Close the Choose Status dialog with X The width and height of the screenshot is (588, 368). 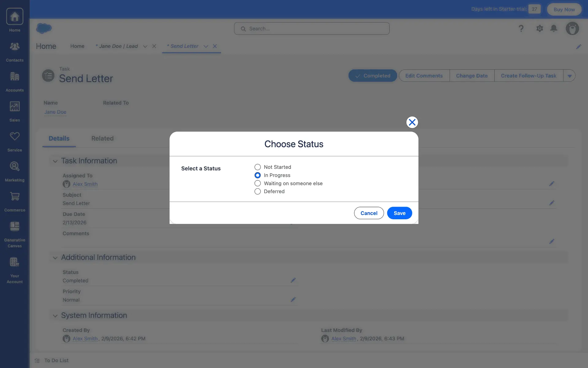pyautogui.click(x=412, y=122)
